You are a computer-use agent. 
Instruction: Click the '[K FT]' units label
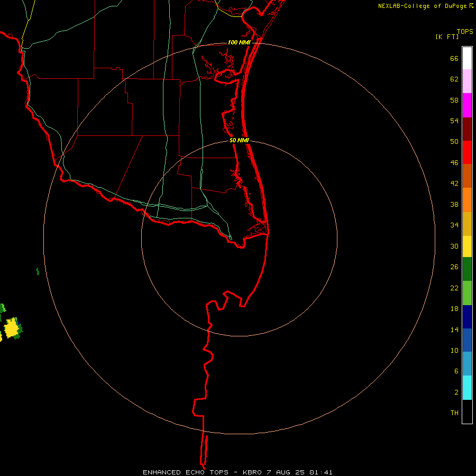(x=447, y=37)
